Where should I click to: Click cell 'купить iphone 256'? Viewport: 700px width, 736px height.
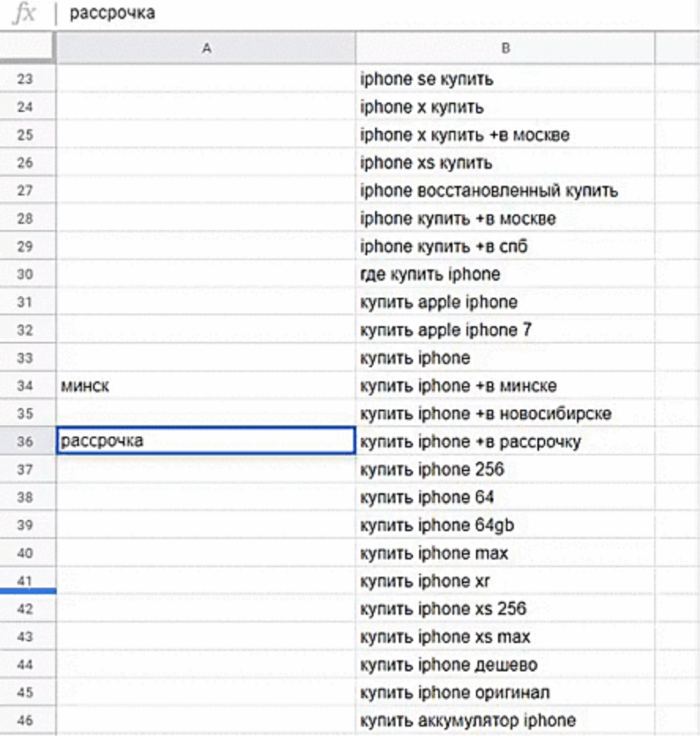(x=505, y=469)
